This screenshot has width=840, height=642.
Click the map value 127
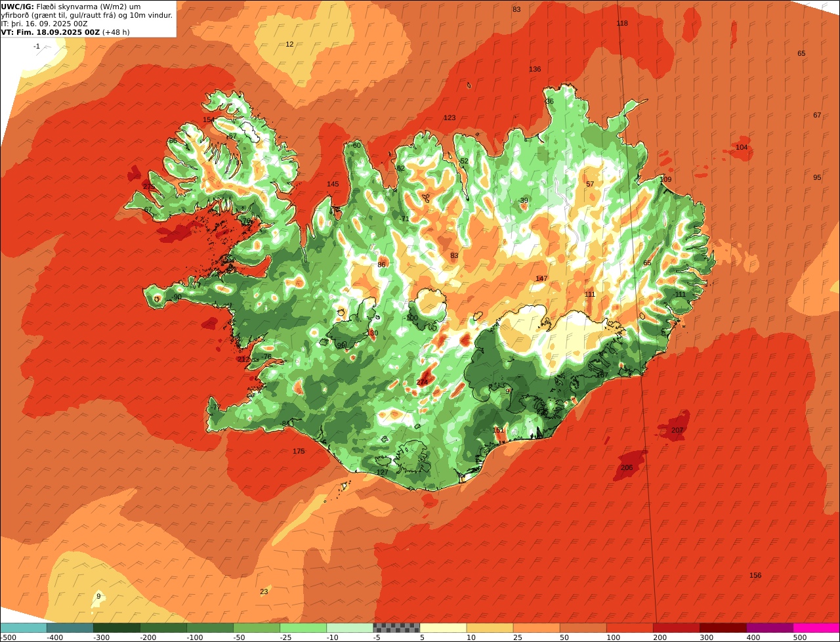coord(383,473)
